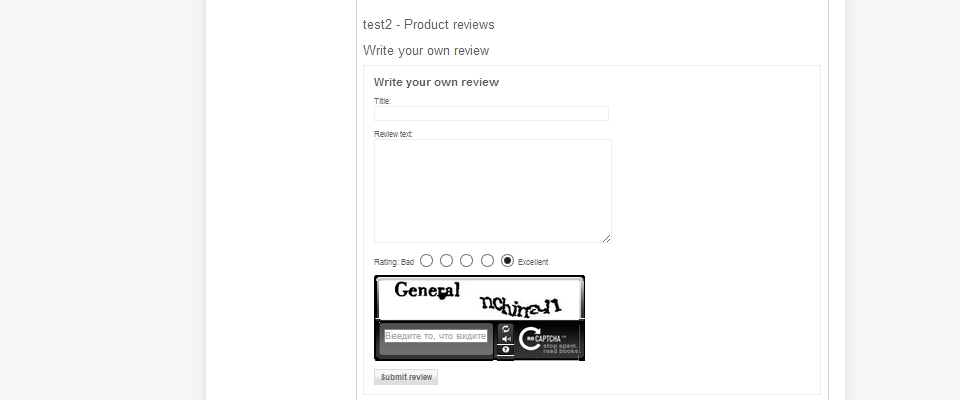The height and width of the screenshot is (400, 960).
Task: Choose the middle (third) rating radio button
Action: click(x=467, y=261)
